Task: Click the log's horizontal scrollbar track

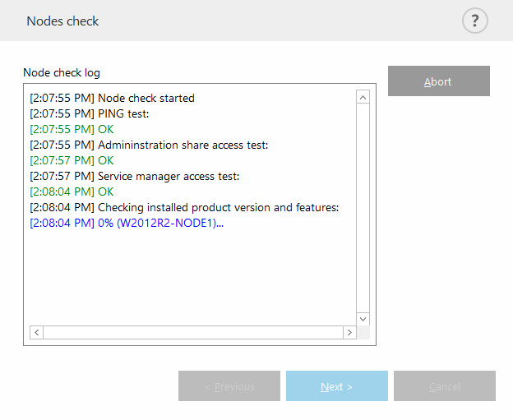Action: 193,332
